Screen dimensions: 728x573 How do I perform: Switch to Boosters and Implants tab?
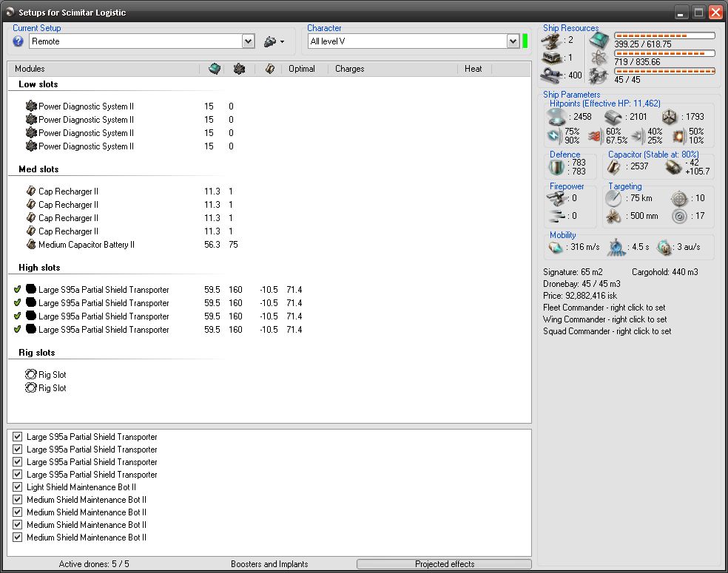[x=269, y=563]
